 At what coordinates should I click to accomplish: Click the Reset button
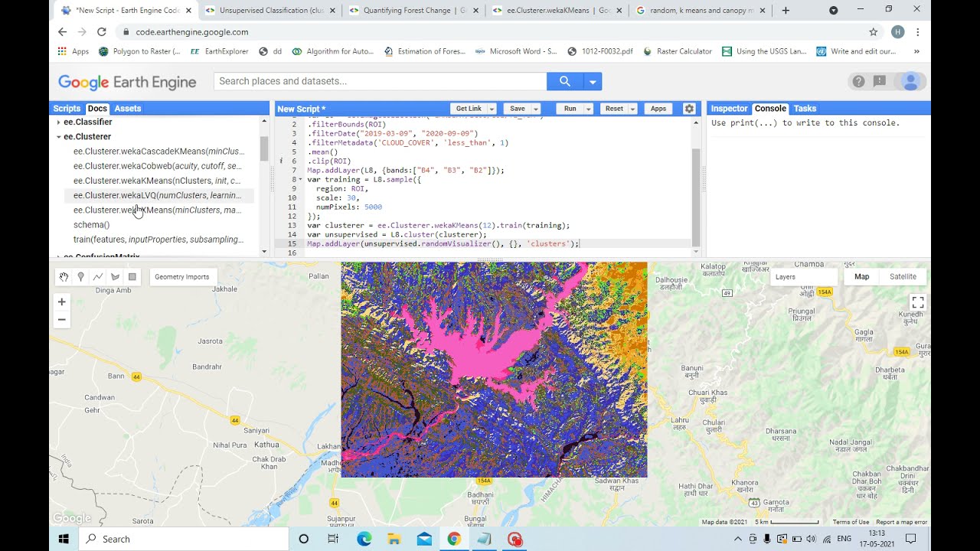614,109
